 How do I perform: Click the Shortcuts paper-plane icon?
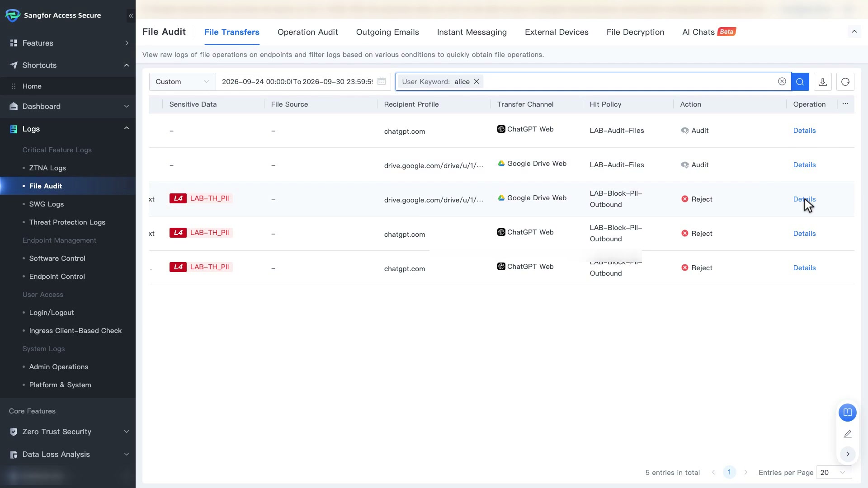[14, 65]
